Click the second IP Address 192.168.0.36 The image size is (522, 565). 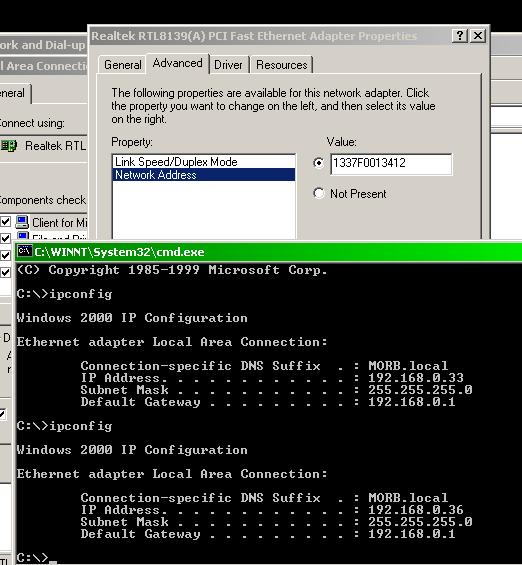click(x=416, y=510)
